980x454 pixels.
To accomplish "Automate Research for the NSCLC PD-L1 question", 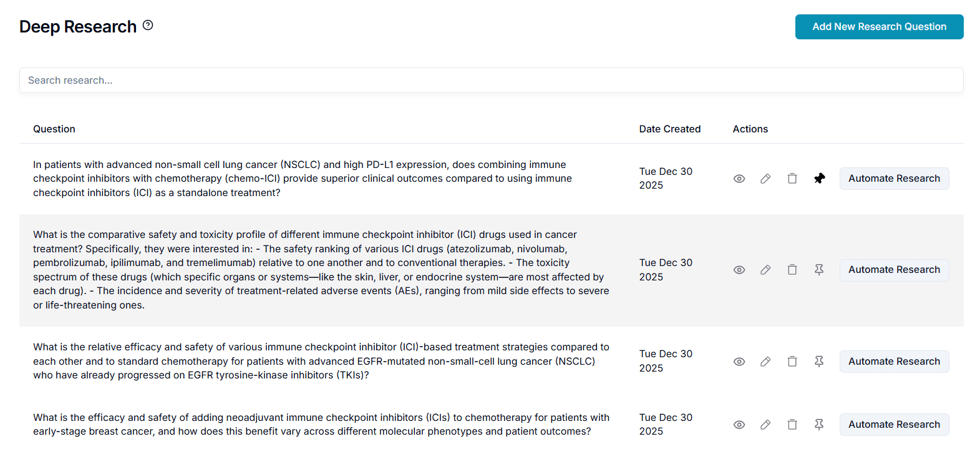I will point(894,179).
